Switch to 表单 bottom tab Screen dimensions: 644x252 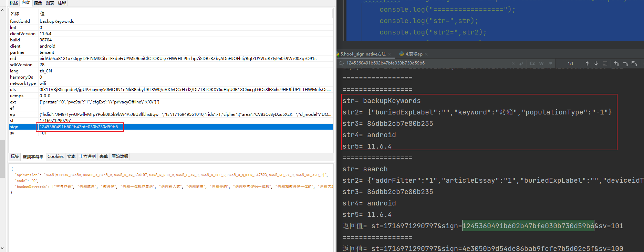(104, 157)
